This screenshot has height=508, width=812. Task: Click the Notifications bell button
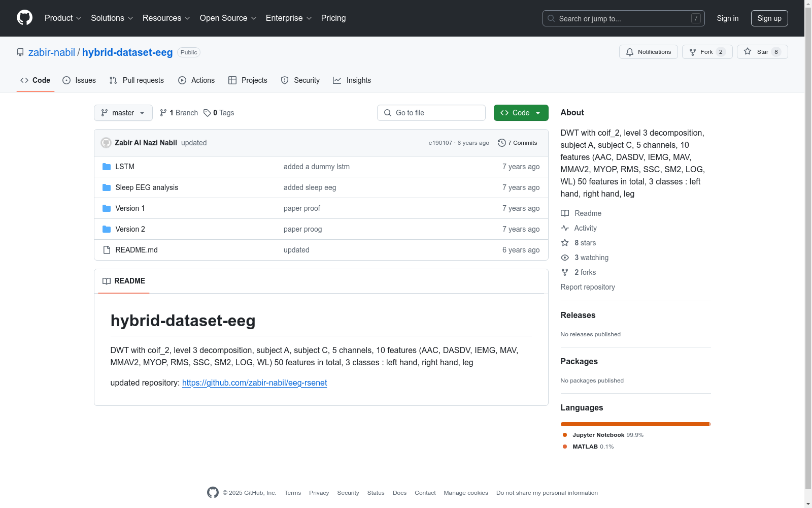pyautogui.click(x=648, y=52)
